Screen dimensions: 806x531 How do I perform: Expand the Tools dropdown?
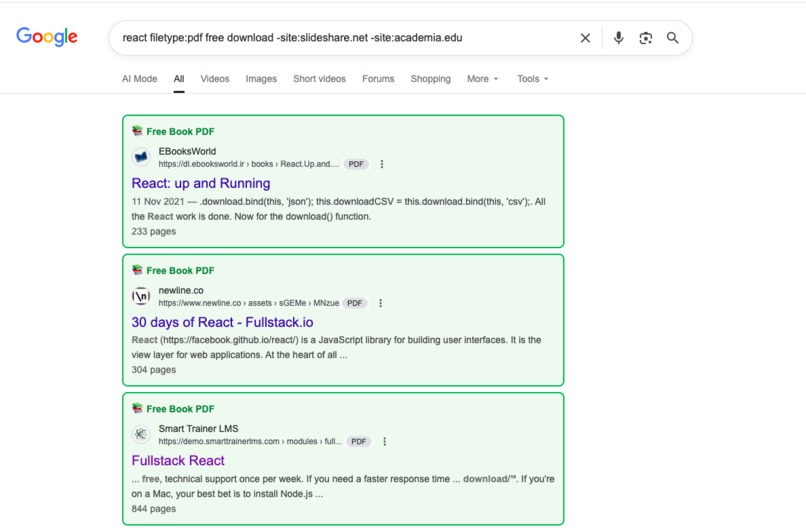tap(533, 79)
